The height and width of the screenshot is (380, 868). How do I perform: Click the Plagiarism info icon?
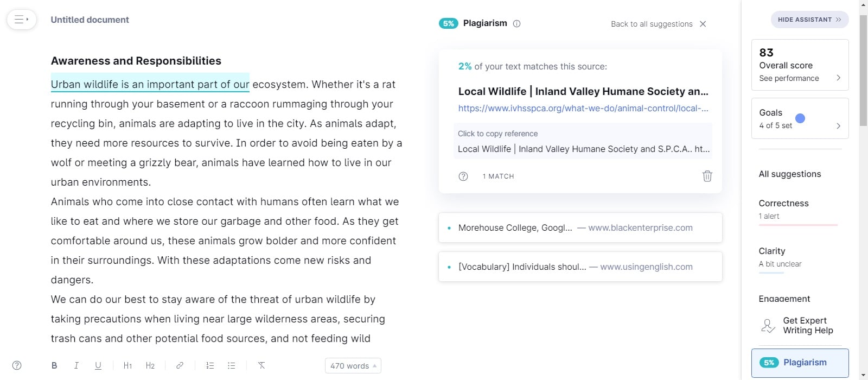[x=516, y=23]
